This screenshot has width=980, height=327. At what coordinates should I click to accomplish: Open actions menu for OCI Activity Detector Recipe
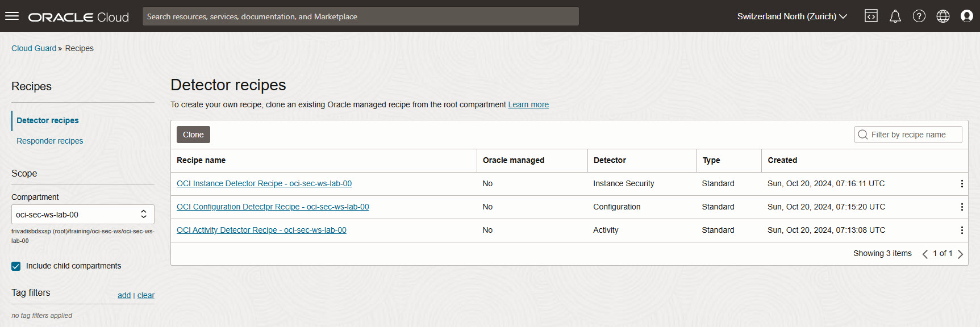(x=962, y=230)
